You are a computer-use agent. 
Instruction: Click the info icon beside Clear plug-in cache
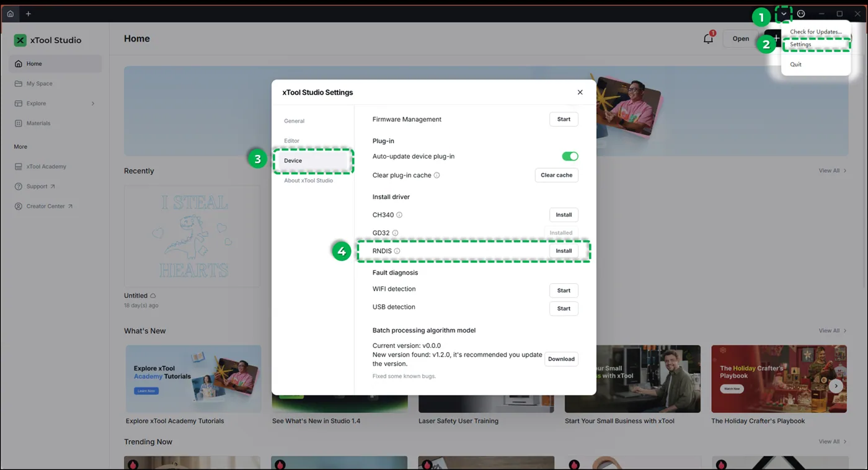coord(437,175)
